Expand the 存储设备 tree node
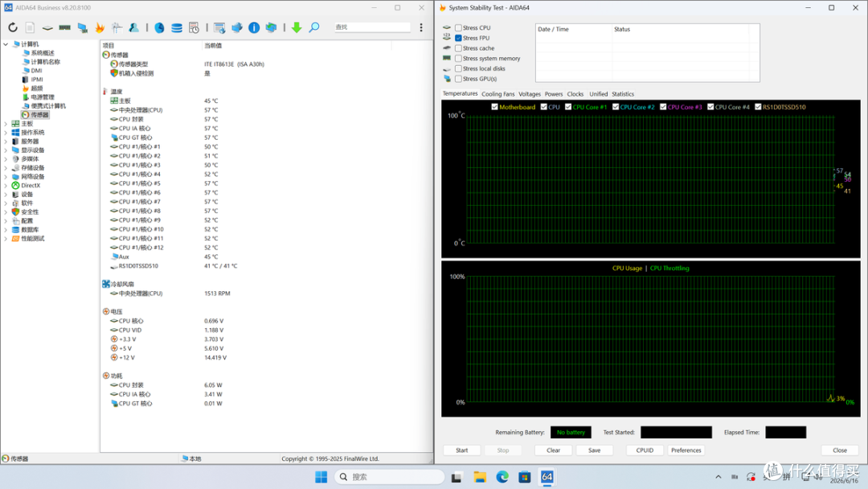The image size is (868, 489). pos(6,168)
